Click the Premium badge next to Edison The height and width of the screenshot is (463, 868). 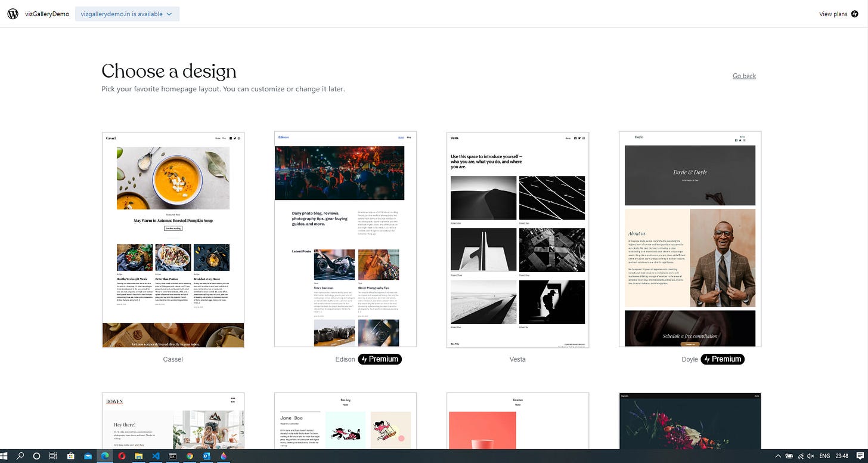point(380,359)
